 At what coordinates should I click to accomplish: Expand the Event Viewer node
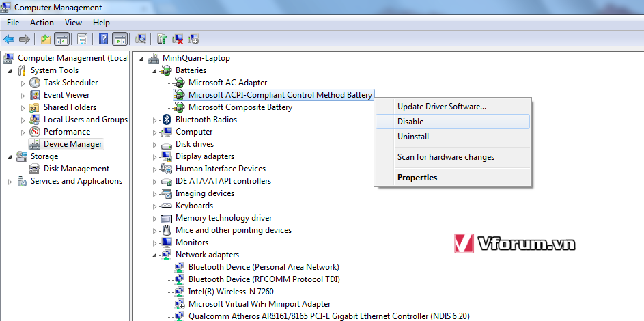click(23, 95)
